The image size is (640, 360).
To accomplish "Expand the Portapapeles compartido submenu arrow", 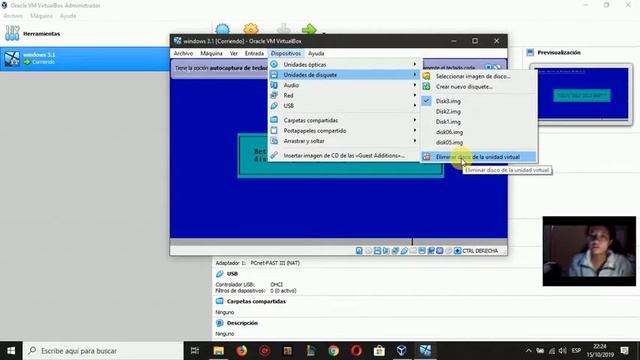I will point(415,130).
